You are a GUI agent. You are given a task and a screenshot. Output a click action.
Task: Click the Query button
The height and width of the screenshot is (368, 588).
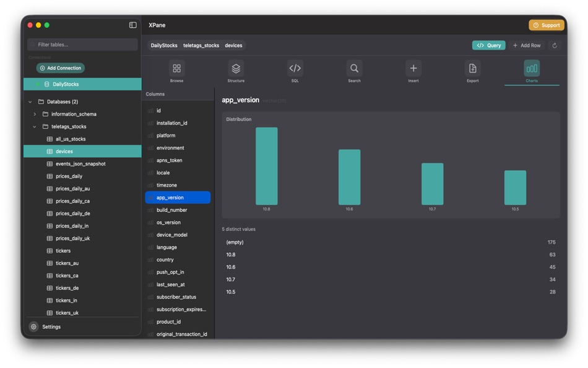pos(488,45)
